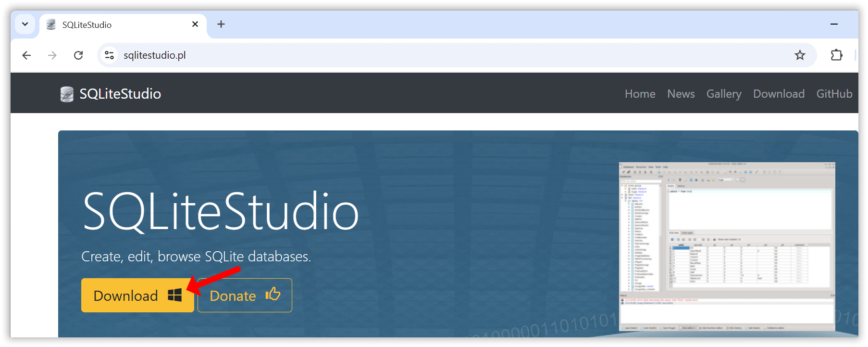The height and width of the screenshot is (347, 868).
Task: Go to Gallery in the navbar
Action: (723, 94)
